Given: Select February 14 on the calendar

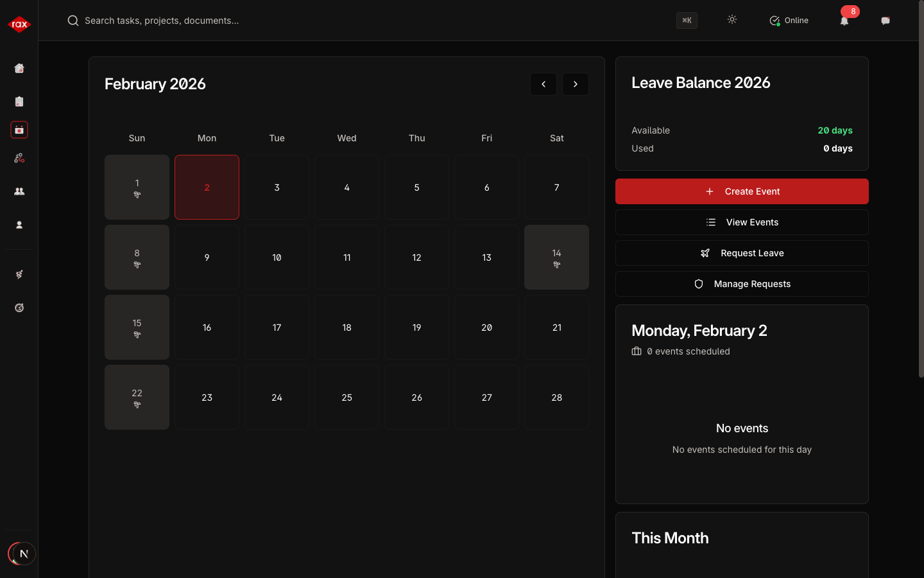Looking at the screenshot, I should tap(556, 257).
